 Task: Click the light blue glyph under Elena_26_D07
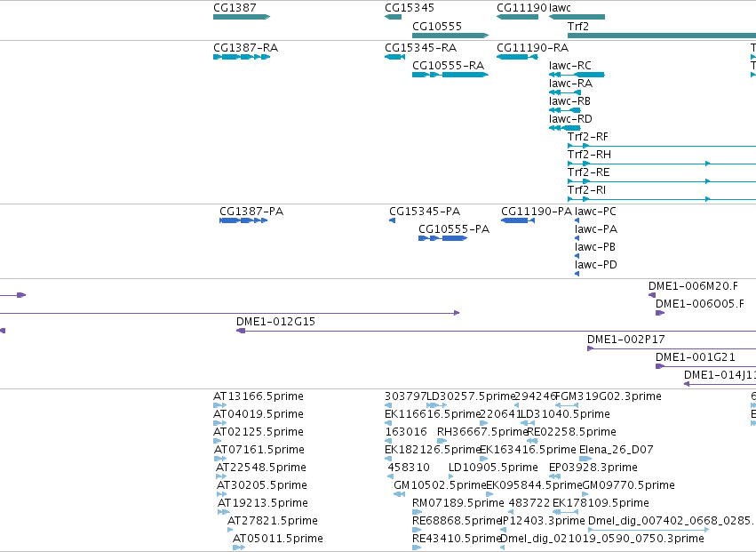585,459
